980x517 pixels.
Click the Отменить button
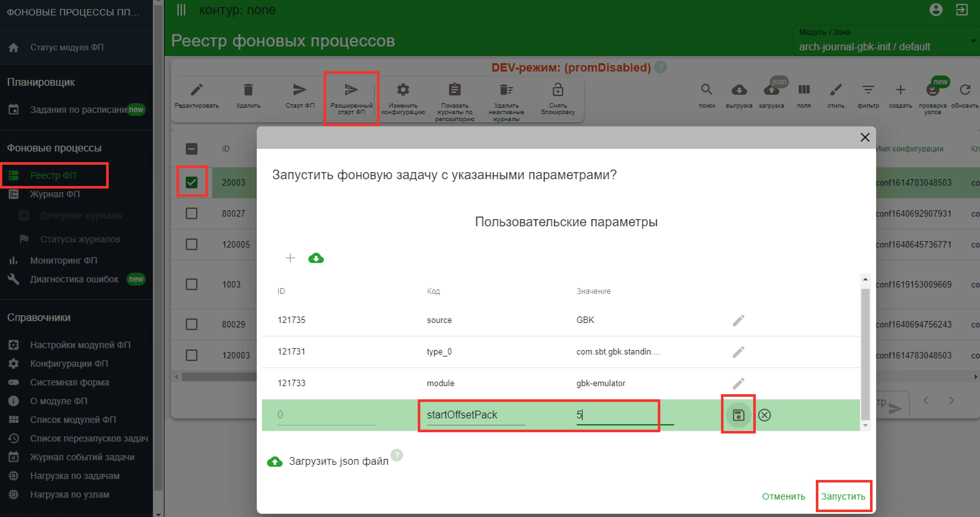point(783,496)
